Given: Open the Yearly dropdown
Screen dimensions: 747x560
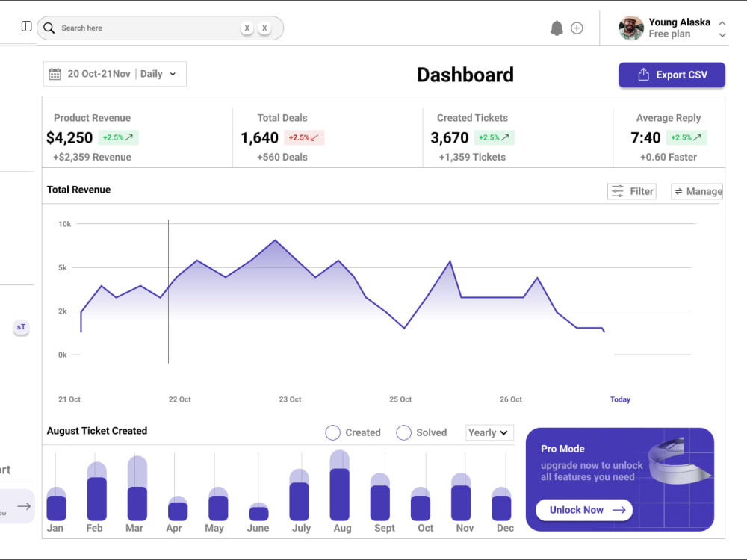Looking at the screenshot, I should click(489, 432).
